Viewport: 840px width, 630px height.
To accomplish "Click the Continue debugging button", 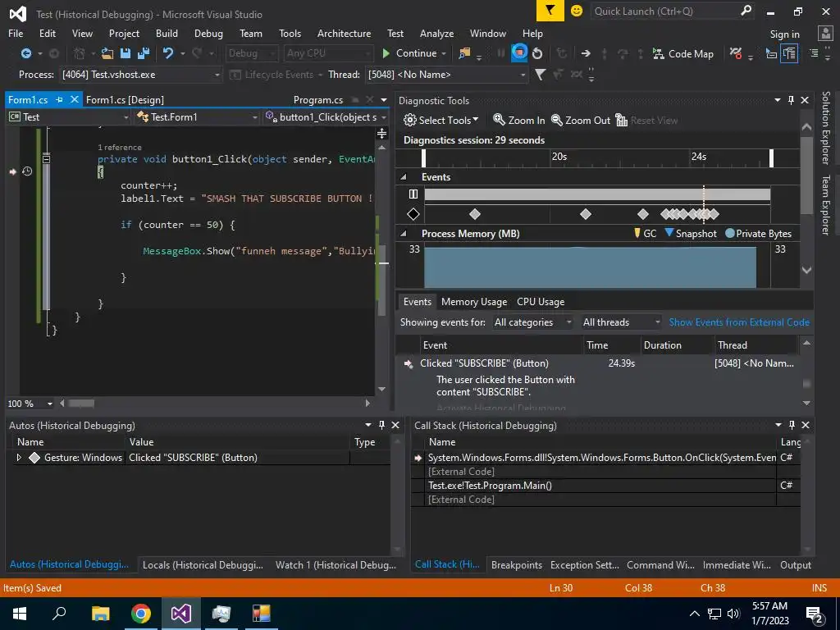I will point(410,53).
